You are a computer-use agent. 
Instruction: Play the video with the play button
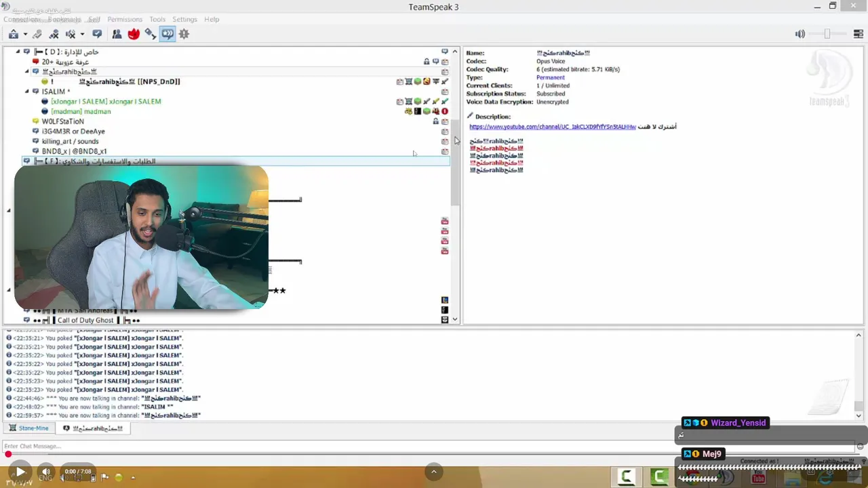coord(20,472)
